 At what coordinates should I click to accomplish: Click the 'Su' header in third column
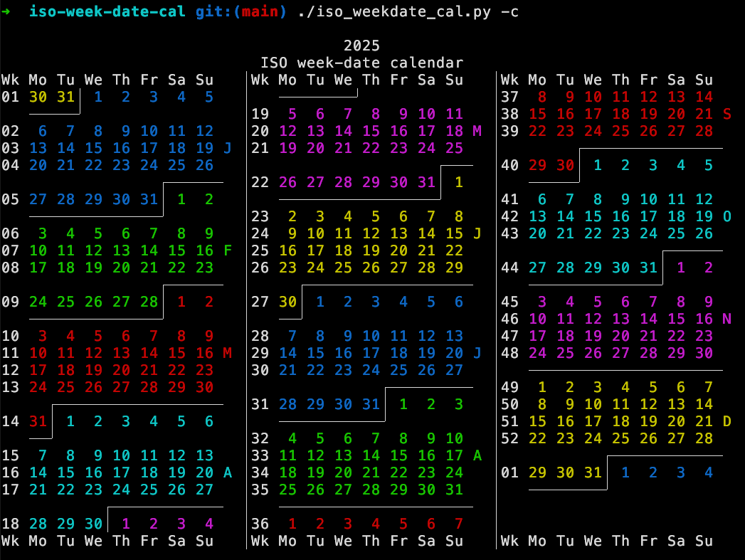(x=704, y=80)
